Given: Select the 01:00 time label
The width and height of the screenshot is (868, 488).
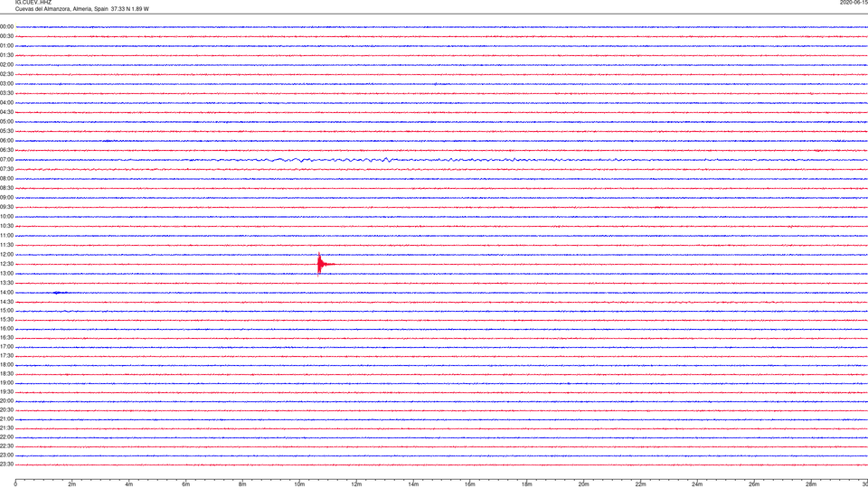Looking at the screenshot, I should pyautogui.click(x=6, y=46).
